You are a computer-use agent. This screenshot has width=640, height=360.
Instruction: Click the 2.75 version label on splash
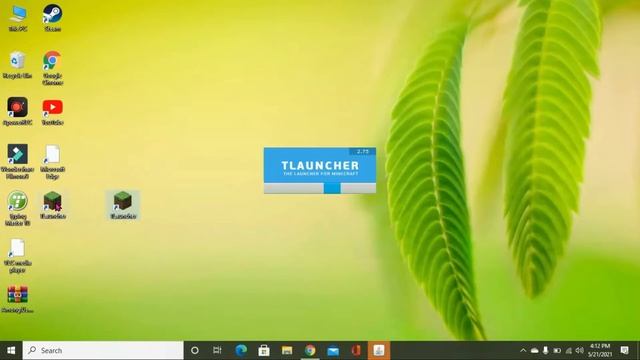pos(362,151)
